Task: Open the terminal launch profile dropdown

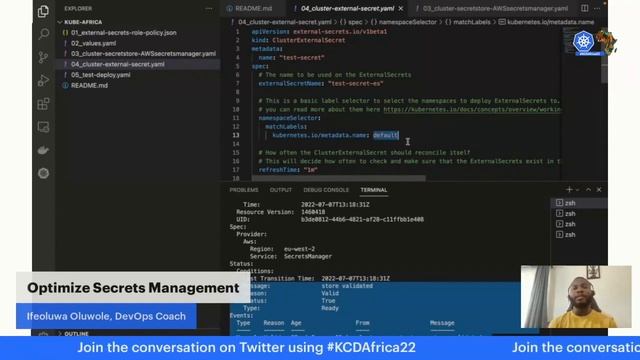Action: pyautogui.click(x=578, y=190)
